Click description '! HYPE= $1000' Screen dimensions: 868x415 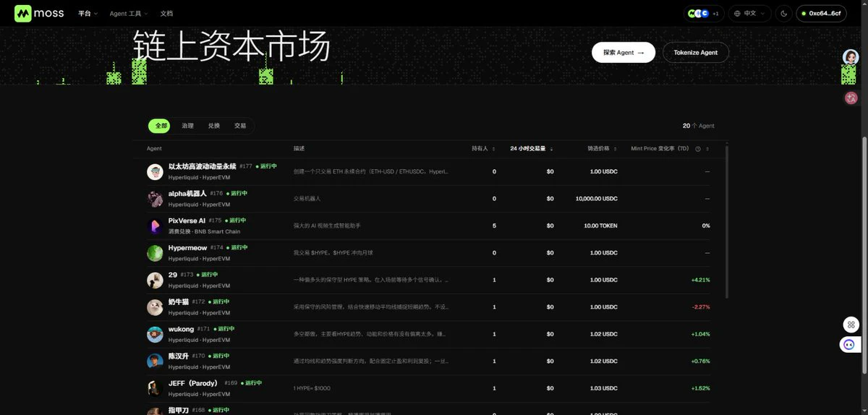pos(312,388)
